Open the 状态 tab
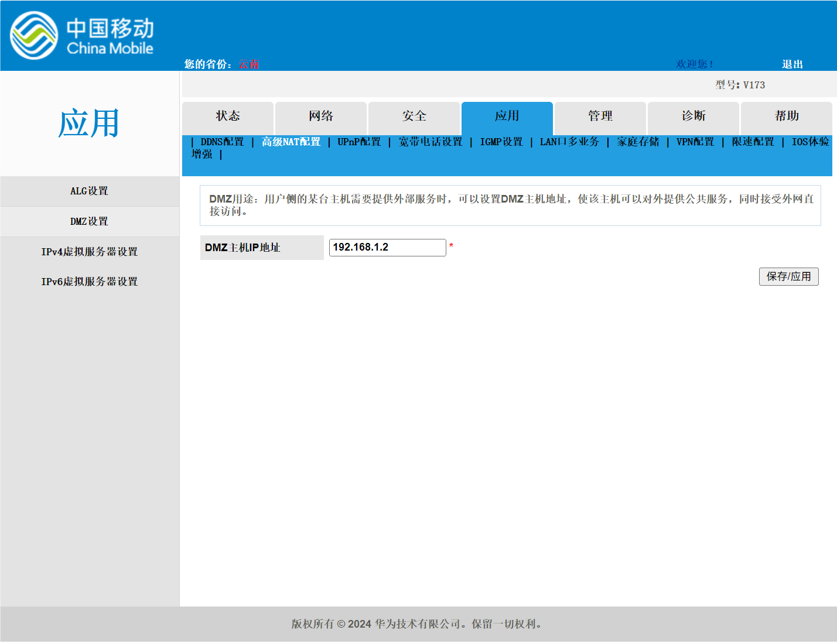This screenshot has height=644, width=837. coord(228,117)
